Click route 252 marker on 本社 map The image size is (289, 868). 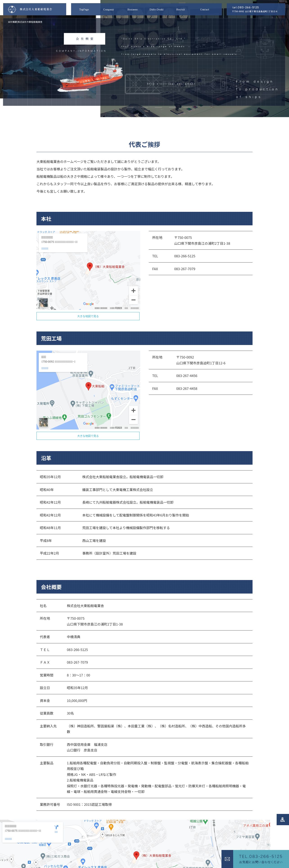[x=43, y=259]
